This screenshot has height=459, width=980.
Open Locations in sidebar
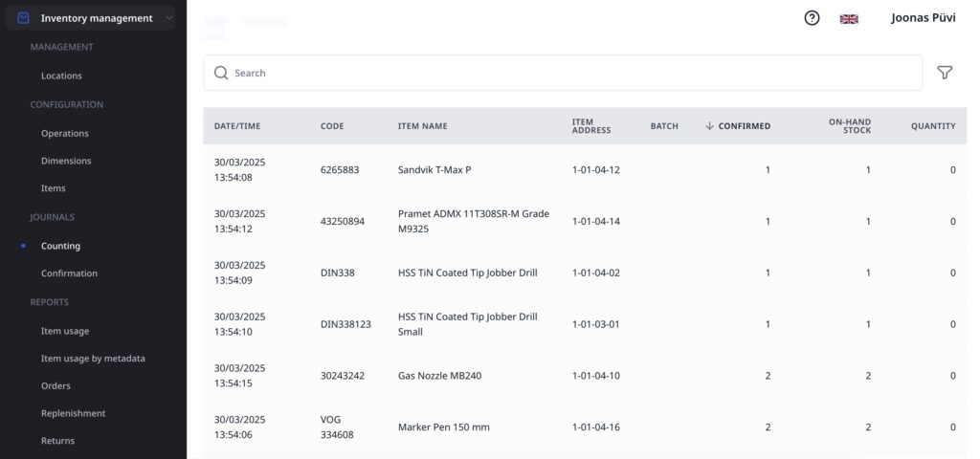pyautogui.click(x=61, y=76)
